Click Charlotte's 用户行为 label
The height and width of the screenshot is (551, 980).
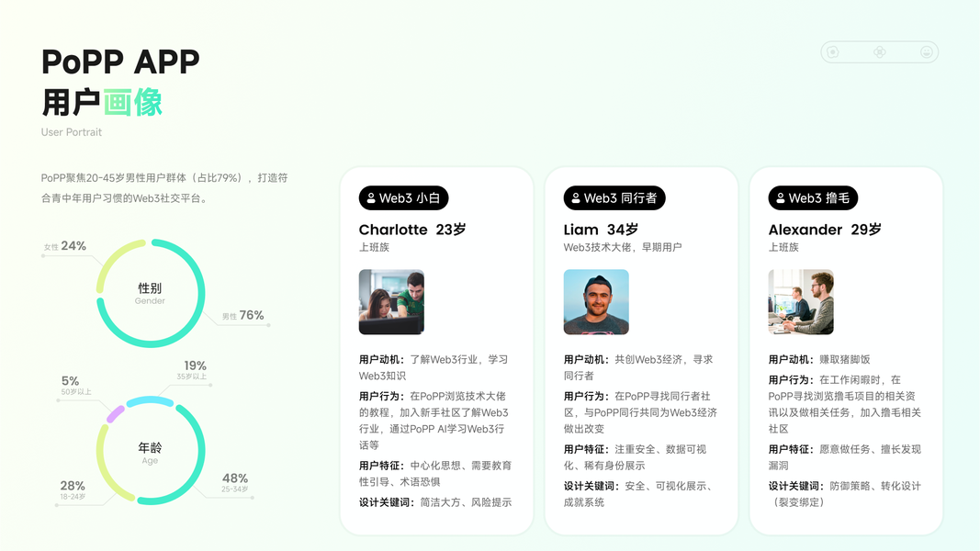382,396
